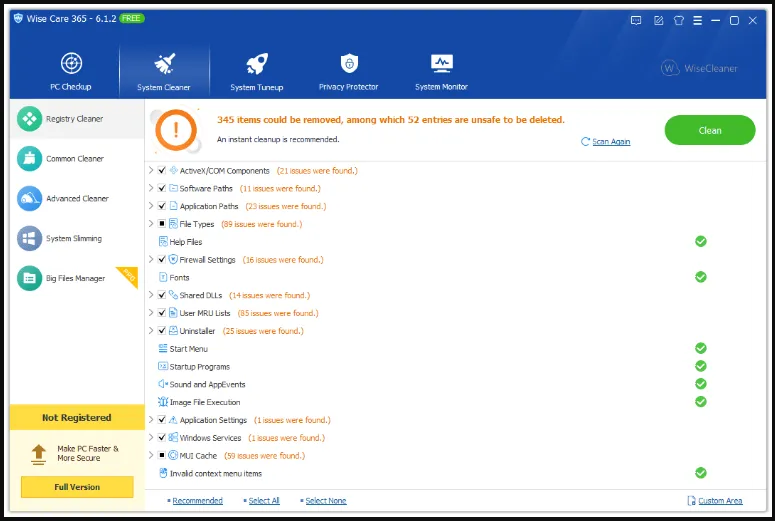
Task: Click the Help Files row icon
Action: (x=163, y=242)
